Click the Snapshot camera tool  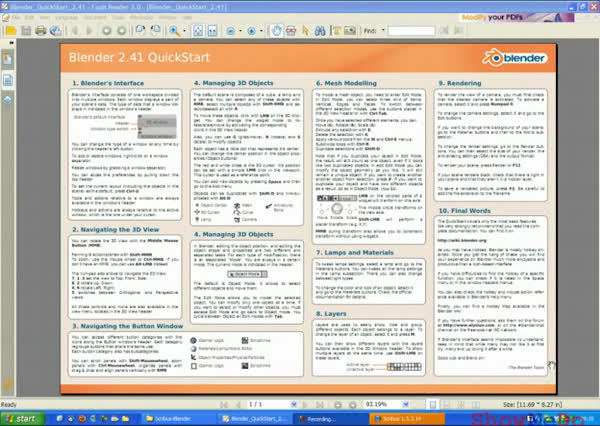tap(350, 31)
